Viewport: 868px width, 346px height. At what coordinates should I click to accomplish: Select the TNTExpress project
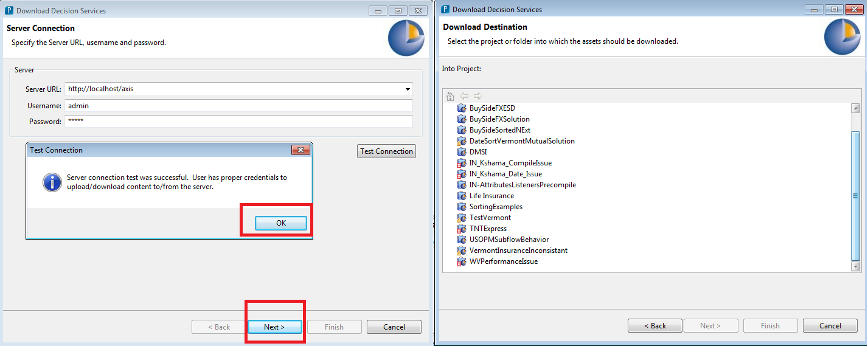[488, 229]
